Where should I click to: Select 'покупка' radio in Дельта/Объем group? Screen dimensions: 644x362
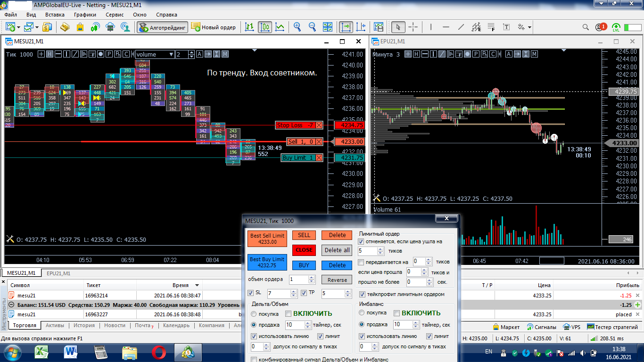pos(254,313)
